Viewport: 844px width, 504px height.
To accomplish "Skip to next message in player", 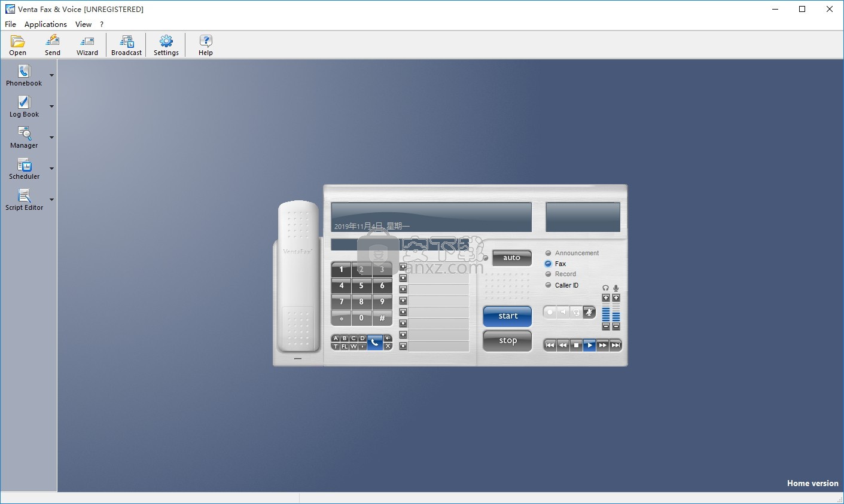I will pyautogui.click(x=616, y=345).
